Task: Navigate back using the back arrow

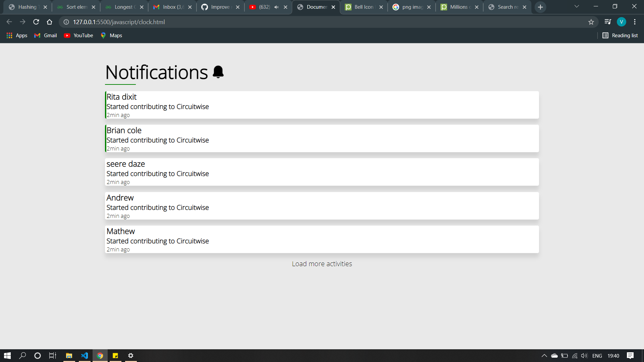Action: [9, 22]
